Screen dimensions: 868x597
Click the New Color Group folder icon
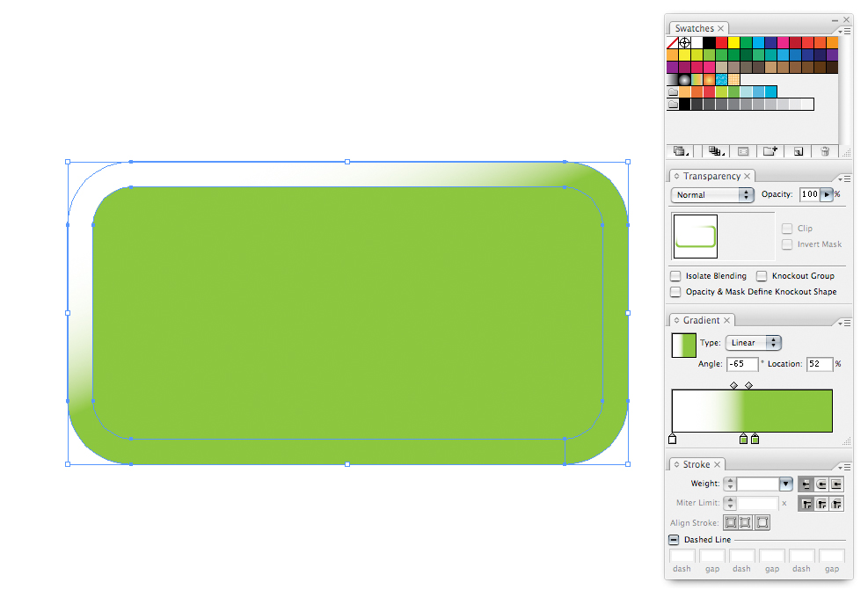(770, 151)
